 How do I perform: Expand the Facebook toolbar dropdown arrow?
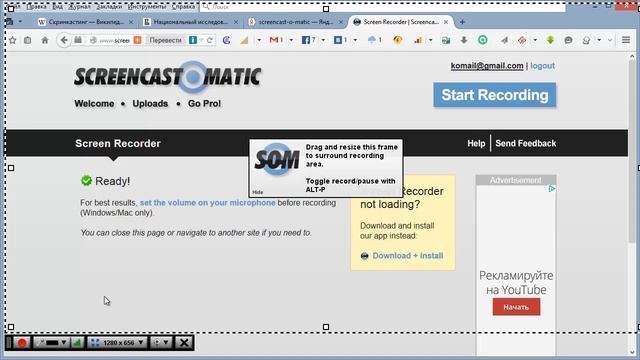pyautogui.click(x=323, y=40)
